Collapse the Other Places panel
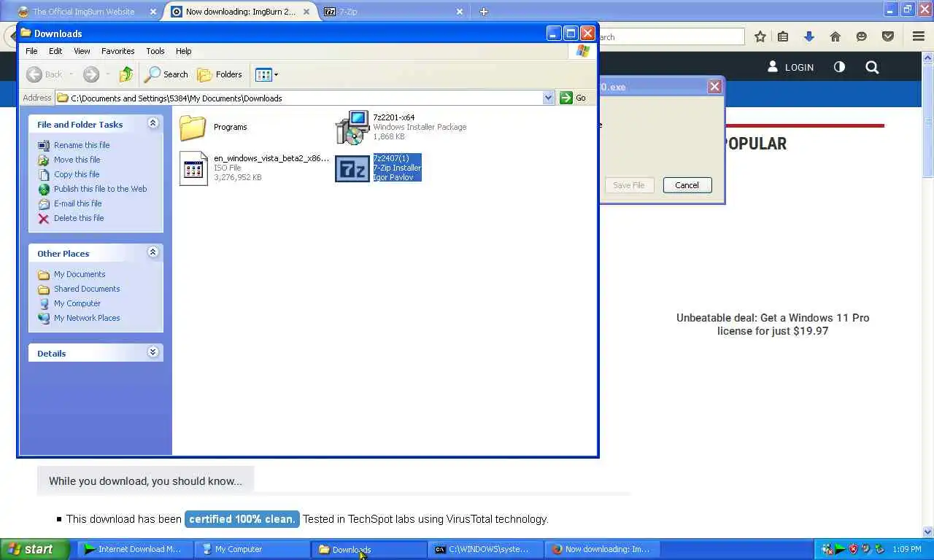 [153, 252]
